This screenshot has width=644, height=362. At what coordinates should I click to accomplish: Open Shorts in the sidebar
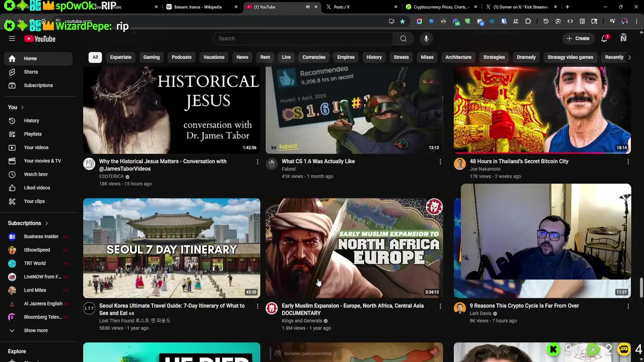click(38, 72)
